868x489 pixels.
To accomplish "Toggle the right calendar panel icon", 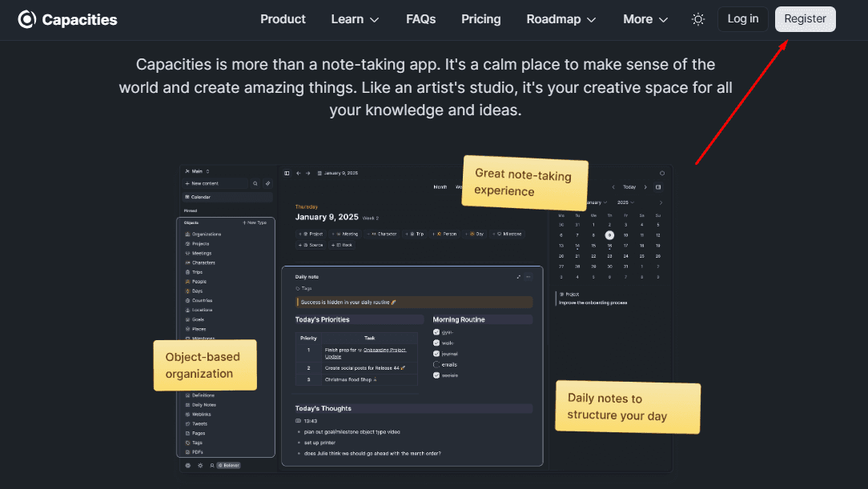I will [658, 187].
